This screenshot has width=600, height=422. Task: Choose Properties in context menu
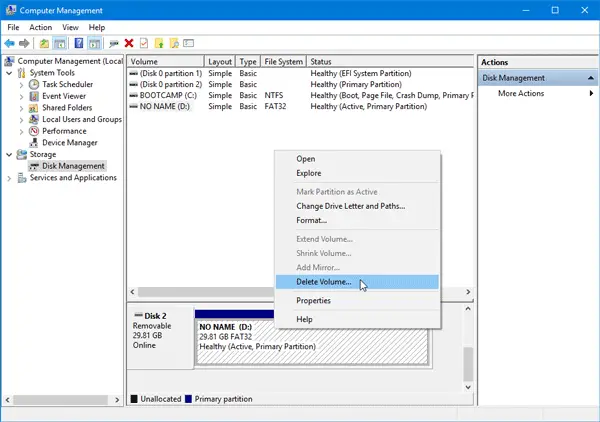tap(357, 301)
